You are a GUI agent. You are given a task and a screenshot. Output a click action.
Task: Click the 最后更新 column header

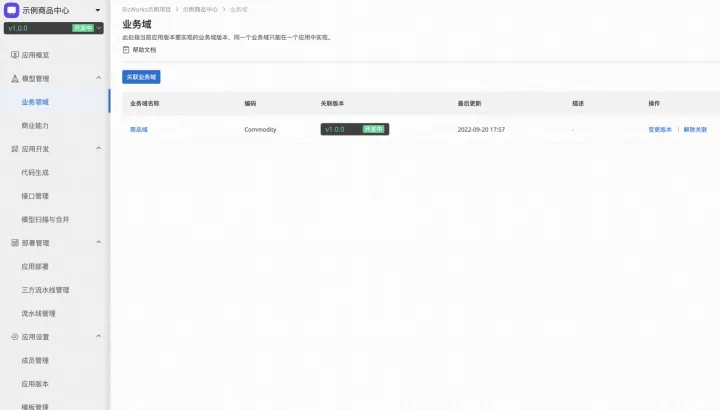point(469,103)
